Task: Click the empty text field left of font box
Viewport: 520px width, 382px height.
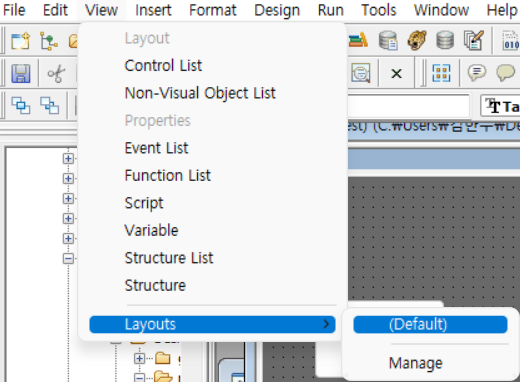Action: 409,106
